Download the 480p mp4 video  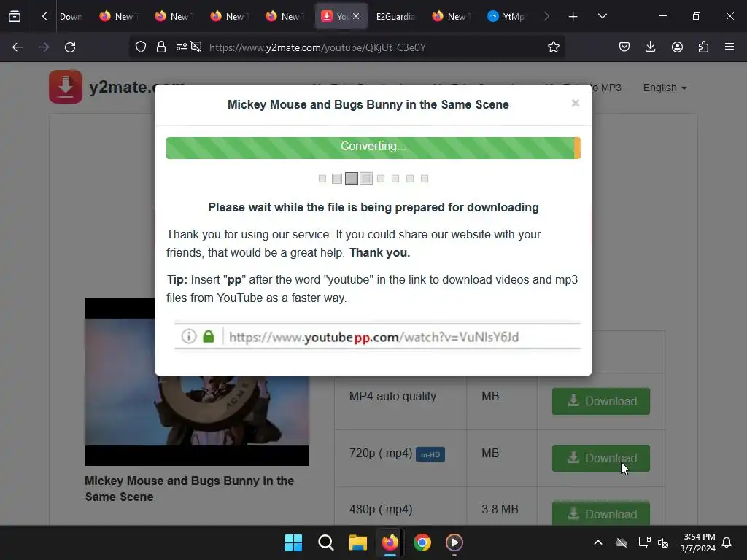601,513
